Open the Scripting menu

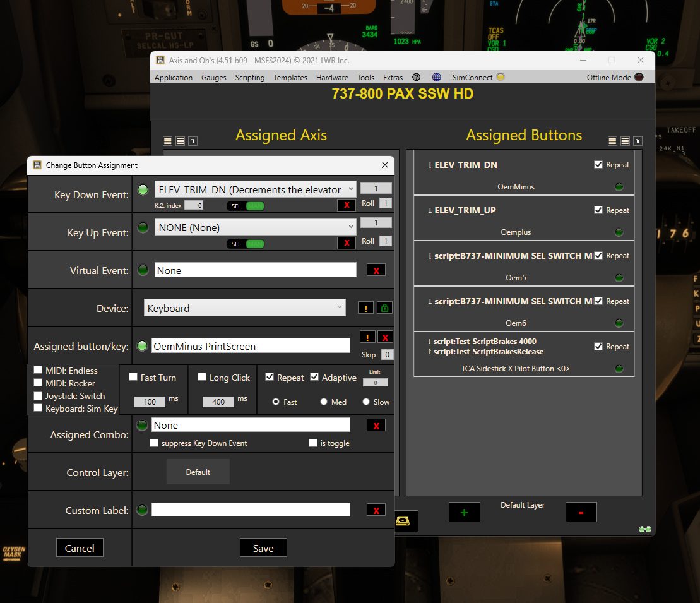point(250,77)
